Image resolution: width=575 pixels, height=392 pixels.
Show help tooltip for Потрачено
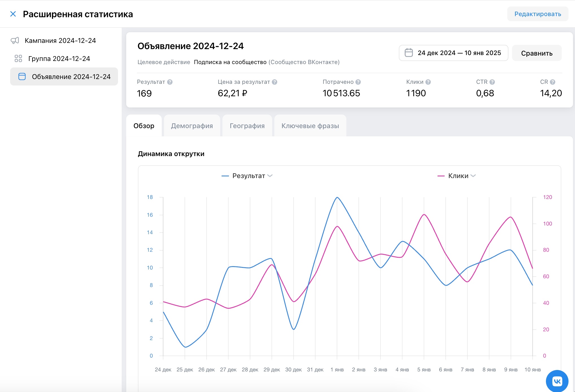(x=358, y=82)
